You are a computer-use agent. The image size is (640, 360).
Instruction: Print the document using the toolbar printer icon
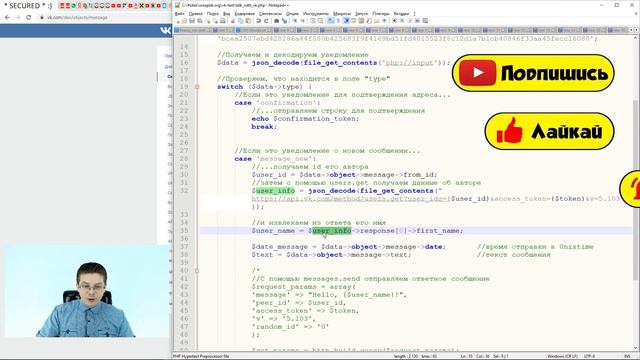222,21
